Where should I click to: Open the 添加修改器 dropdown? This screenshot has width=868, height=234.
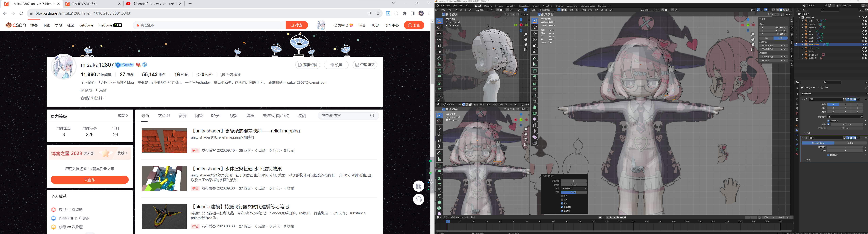834,94
